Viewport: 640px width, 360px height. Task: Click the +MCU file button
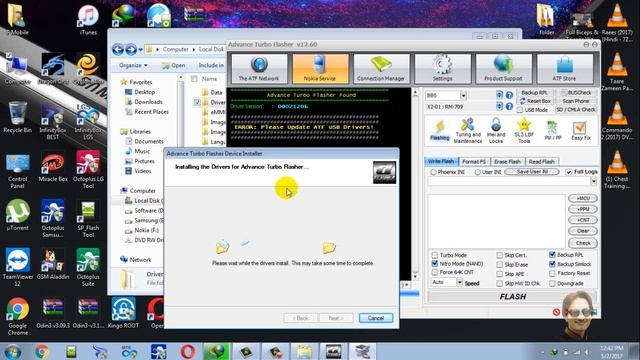click(x=583, y=198)
